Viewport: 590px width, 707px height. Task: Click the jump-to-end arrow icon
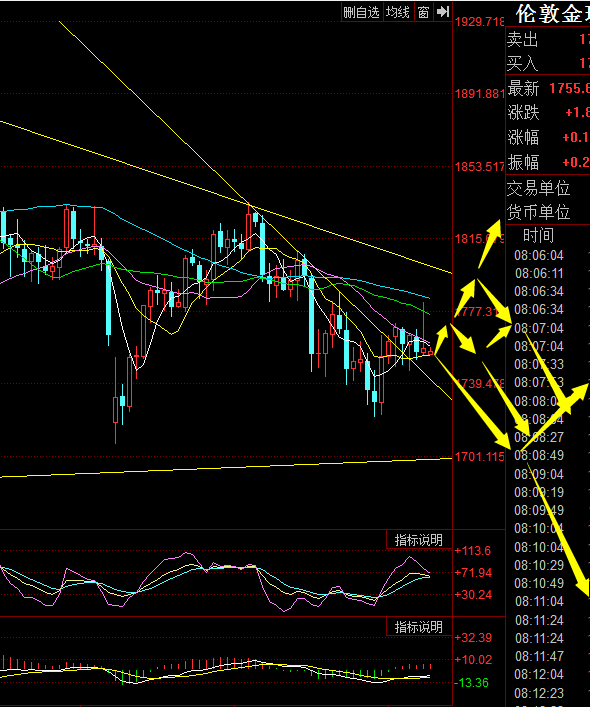443,12
